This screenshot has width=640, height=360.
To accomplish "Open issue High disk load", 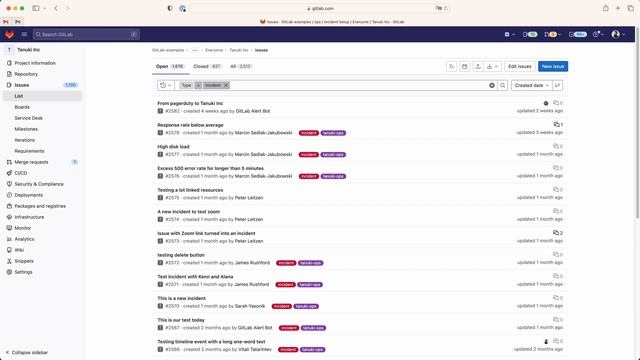I will pyautogui.click(x=173, y=147).
